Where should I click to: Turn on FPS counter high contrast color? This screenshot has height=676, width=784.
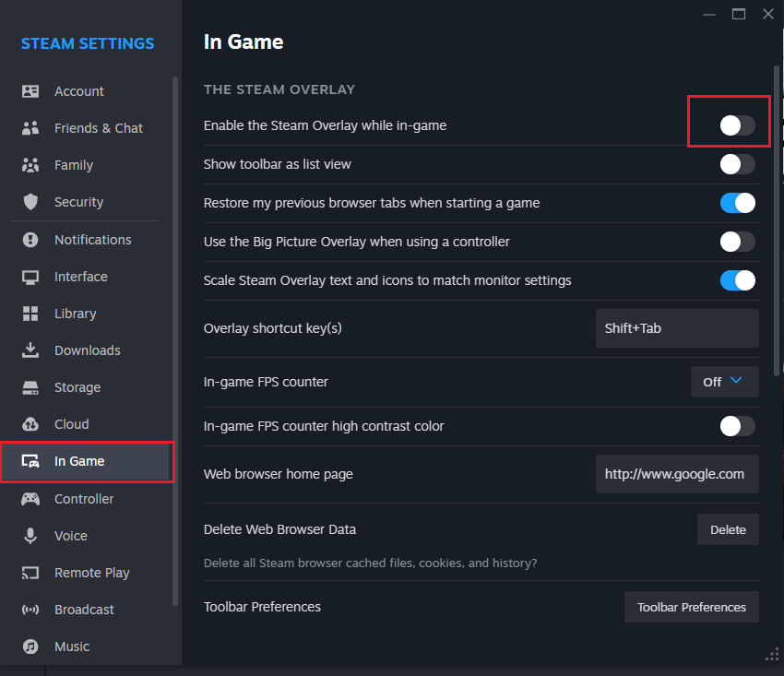click(737, 426)
